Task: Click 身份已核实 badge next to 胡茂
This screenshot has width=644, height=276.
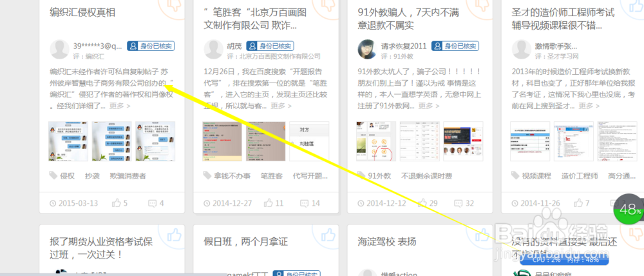Action: click(270, 46)
